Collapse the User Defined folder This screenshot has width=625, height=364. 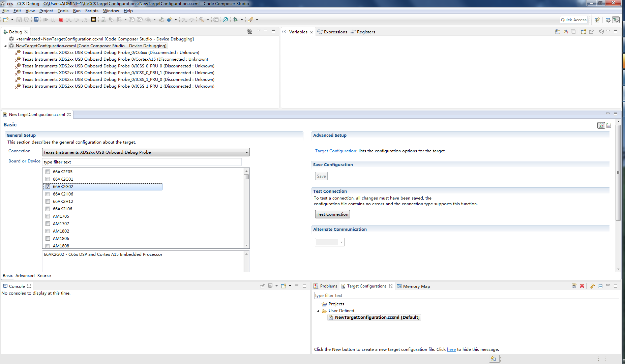(x=318, y=311)
